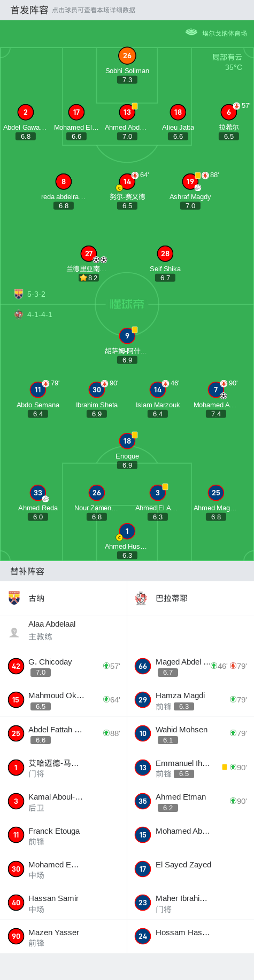The width and height of the screenshot is (254, 980).
Task: Open goalkeeper Sobhi Soliman number 26 icon
Action: [x=127, y=56]
